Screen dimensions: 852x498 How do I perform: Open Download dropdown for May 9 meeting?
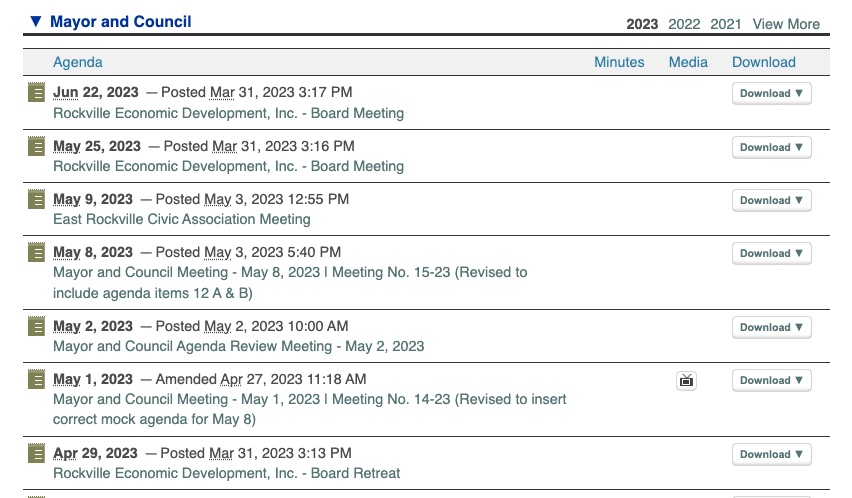pos(771,200)
